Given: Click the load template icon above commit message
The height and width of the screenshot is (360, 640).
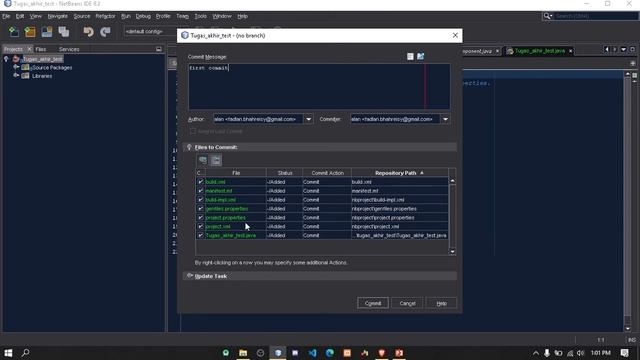Looking at the screenshot, I should tap(420, 56).
